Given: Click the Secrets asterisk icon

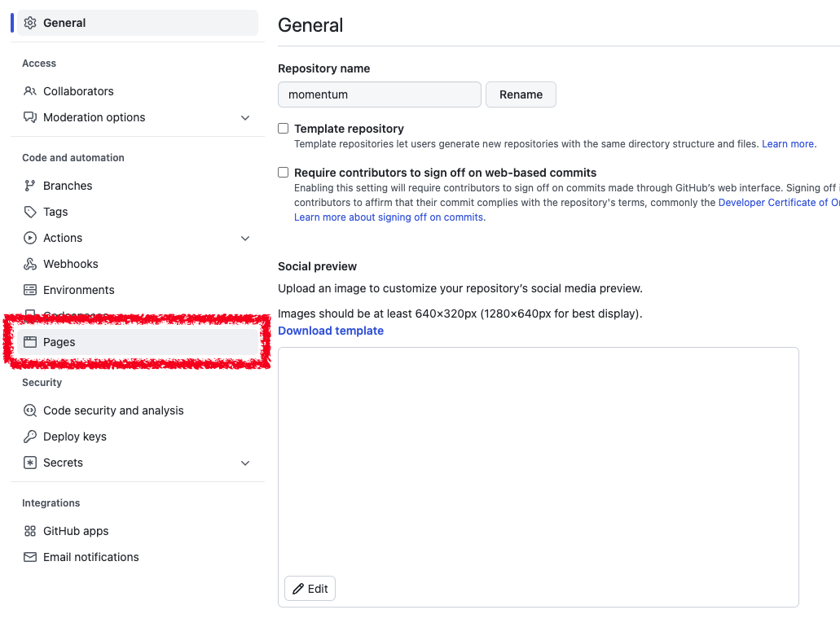Looking at the screenshot, I should (30, 463).
